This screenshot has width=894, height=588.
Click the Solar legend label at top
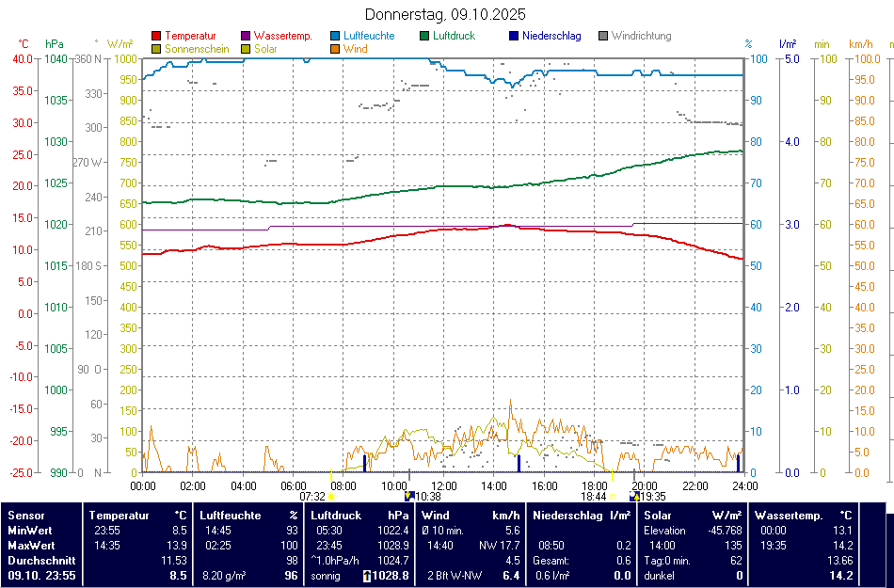265,48
